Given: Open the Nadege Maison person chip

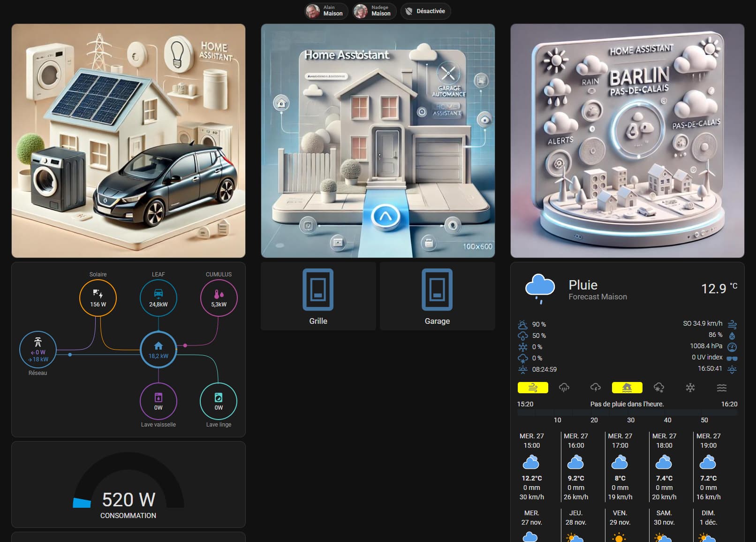Looking at the screenshot, I should tap(374, 11).
